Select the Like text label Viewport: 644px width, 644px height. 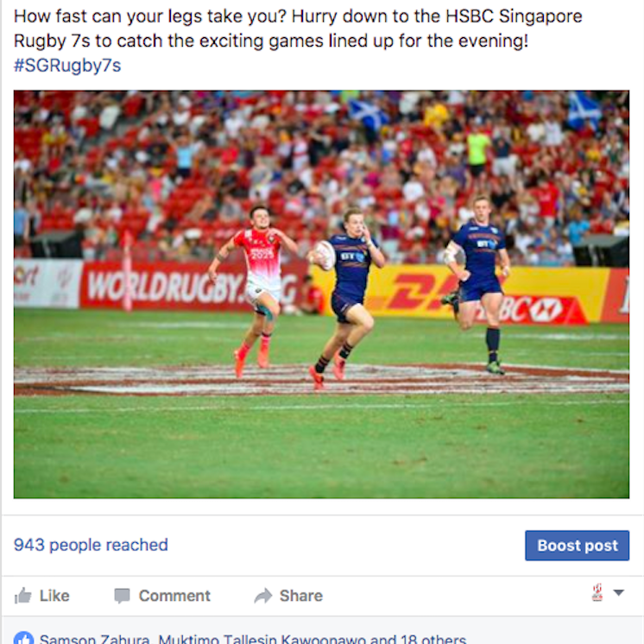pos(54,596)
